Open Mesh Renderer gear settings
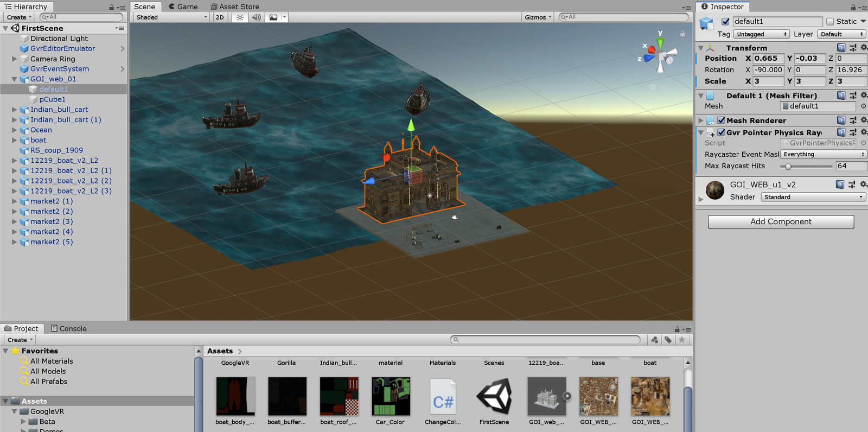This screenshot has width=868, height=432. [864, 120]
